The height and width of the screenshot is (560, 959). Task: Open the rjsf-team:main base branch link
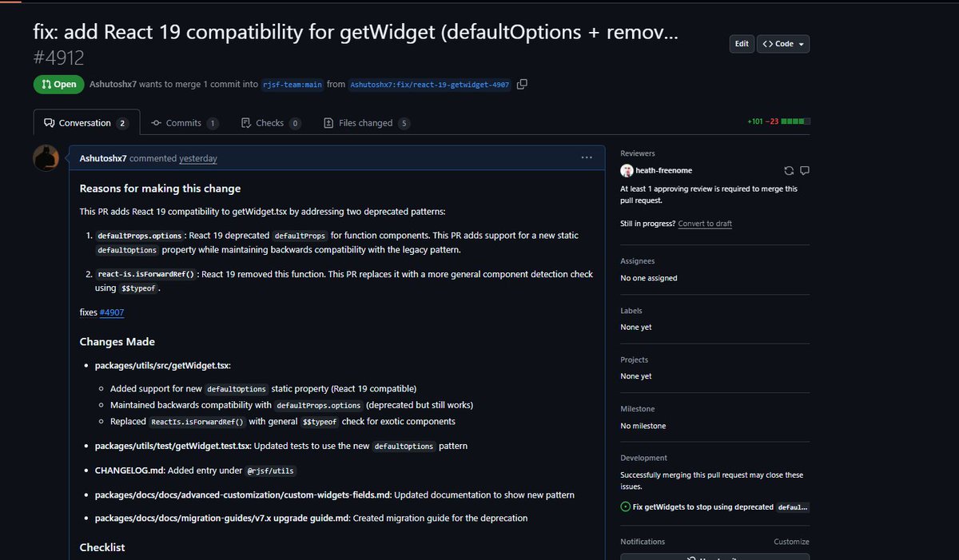(x=292, y=84)
